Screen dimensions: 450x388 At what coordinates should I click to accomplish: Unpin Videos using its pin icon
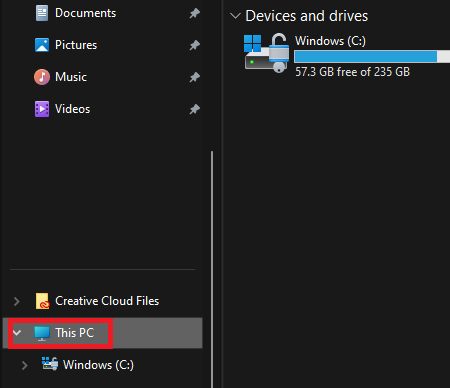coord(195,109)
